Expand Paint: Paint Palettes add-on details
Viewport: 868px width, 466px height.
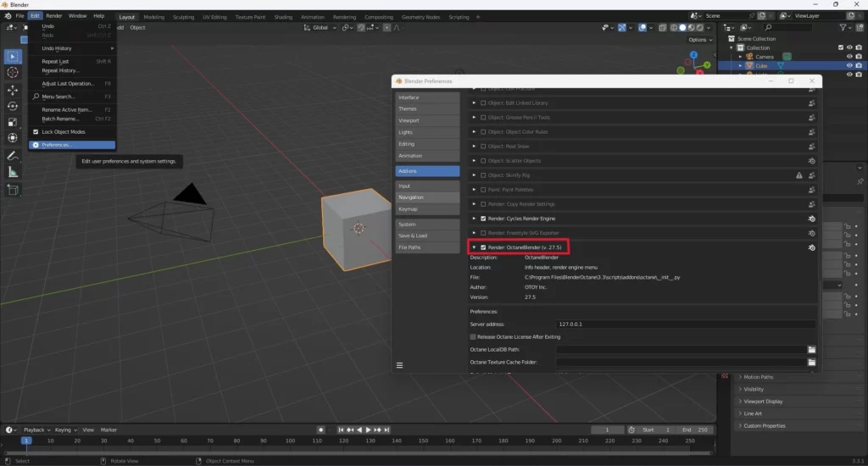pos(474,190)
